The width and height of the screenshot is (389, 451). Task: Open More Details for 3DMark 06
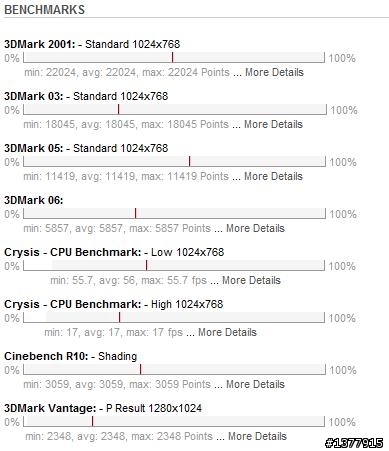coord(255,228)
